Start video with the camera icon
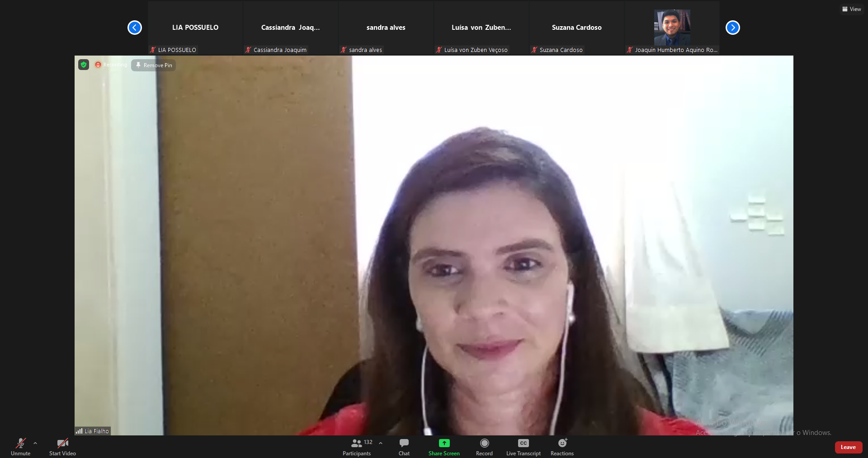The height and width of the screenshot is (458, 868). pos(62,444)
